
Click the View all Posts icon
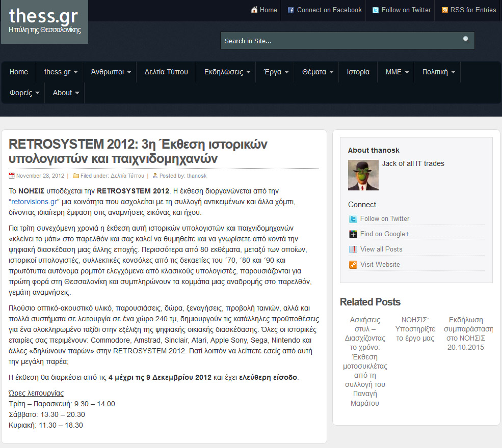pyautogui.click(x=353, y=249)
